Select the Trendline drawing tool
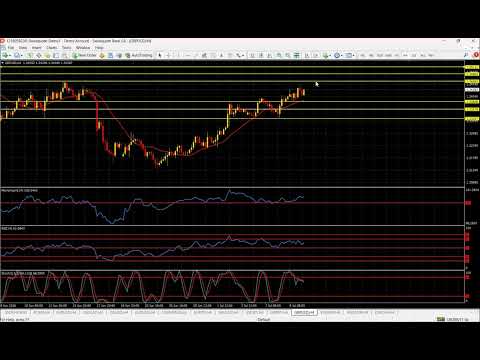This screenshot has height=360, width=480. [x=196, y=55]
